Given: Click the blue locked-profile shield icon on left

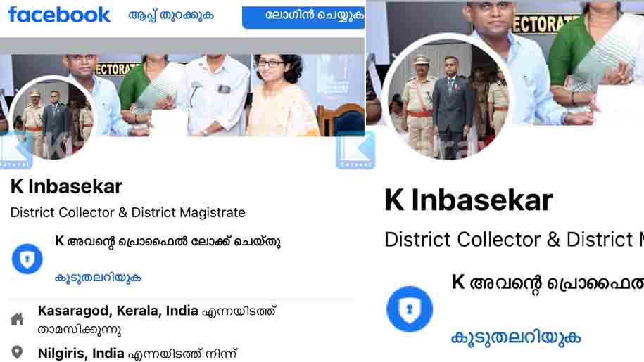Looking at the screenshot, I should pyautogui.click(x=27, y=259).
